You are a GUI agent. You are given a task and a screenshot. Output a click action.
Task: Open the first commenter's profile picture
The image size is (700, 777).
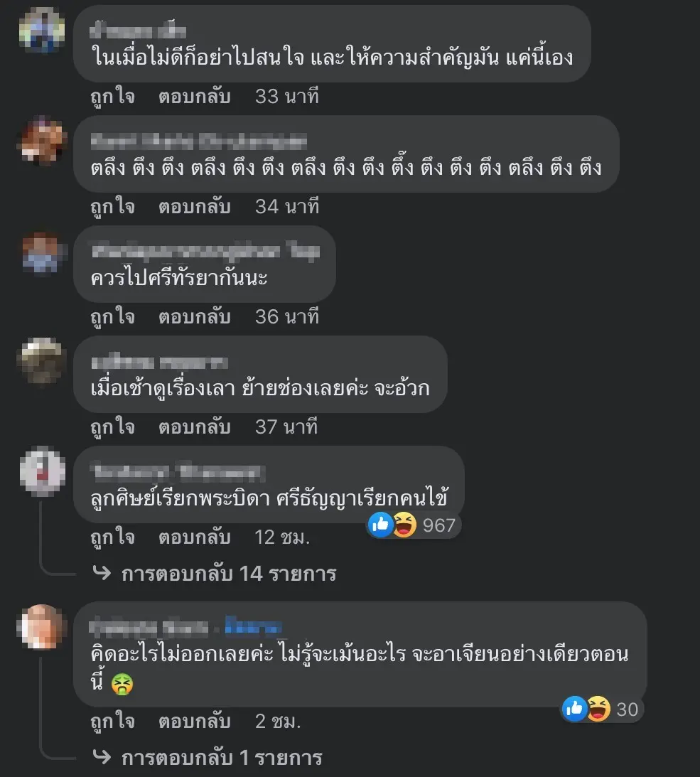point(42,31)
